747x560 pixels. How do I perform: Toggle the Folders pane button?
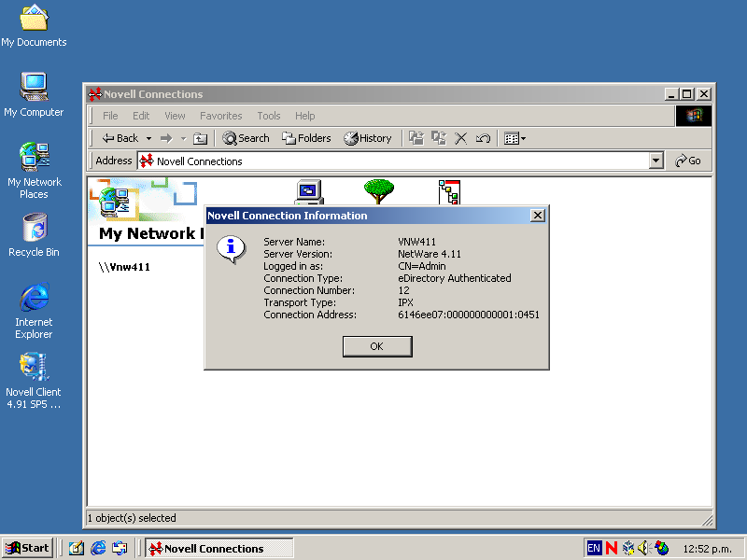click(x=306, y=138)
